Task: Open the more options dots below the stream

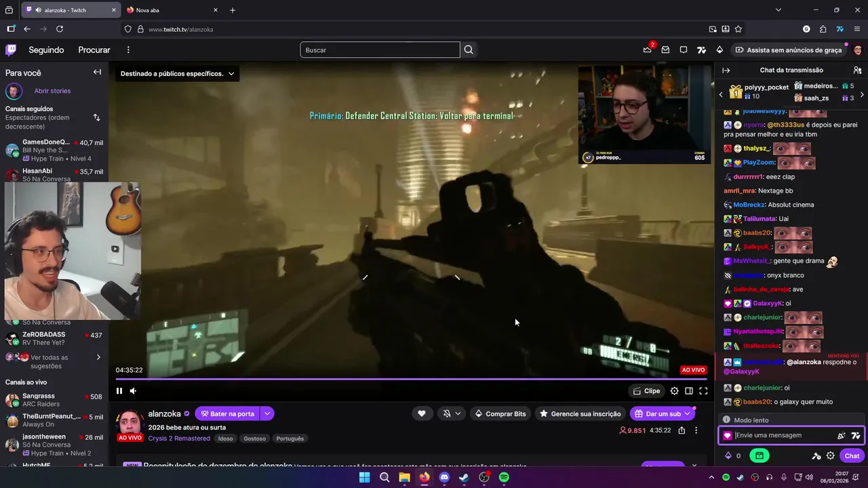Action: click(696, 430)
